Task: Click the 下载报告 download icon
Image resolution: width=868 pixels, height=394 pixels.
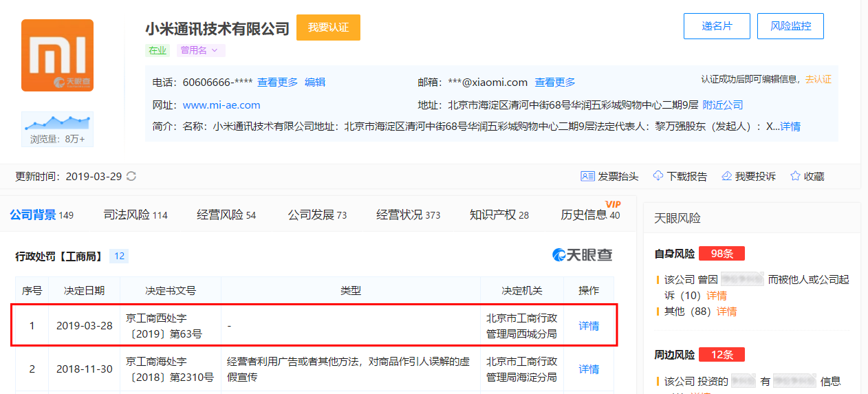Action: 658,176
